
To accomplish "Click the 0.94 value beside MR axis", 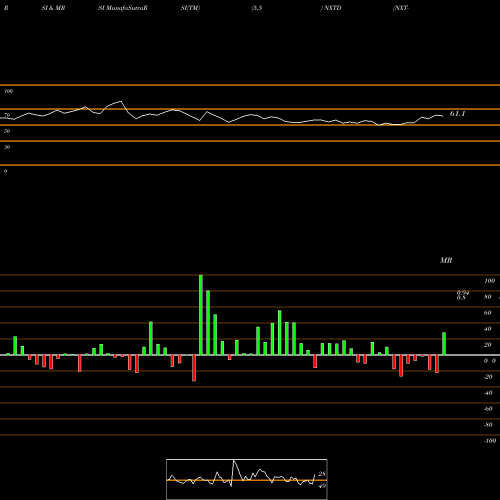I will coord(463,293).
